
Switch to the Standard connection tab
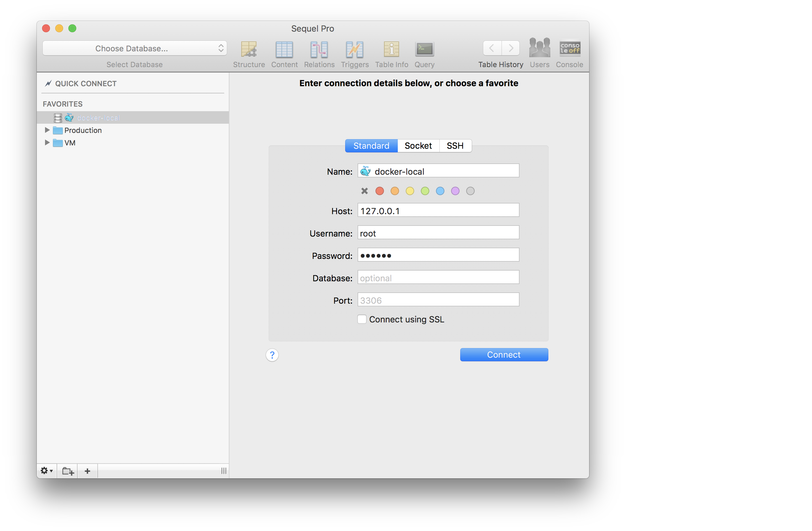pos(371,146)
